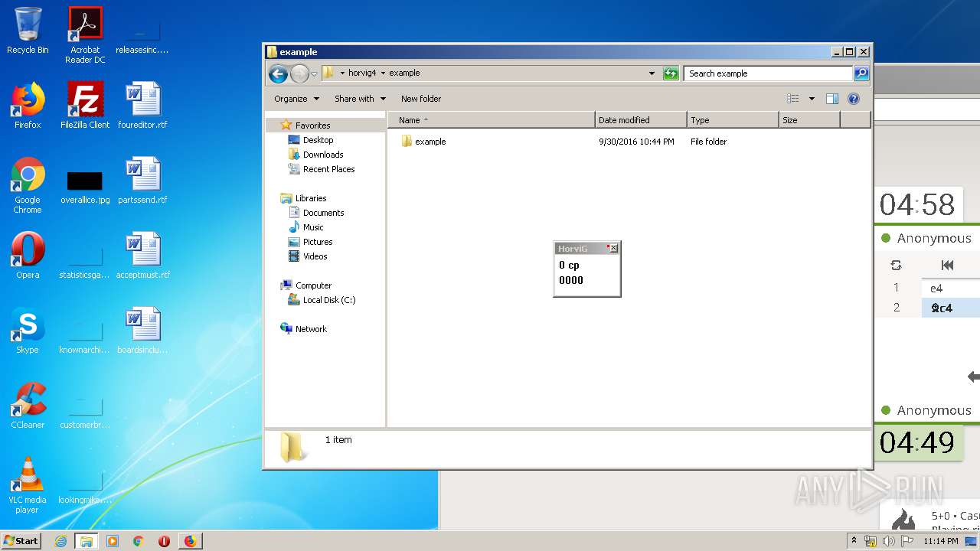Open Windows Media Player taskbar icon
This screenshot has width=980, height=551.
(x=113, y=541)
